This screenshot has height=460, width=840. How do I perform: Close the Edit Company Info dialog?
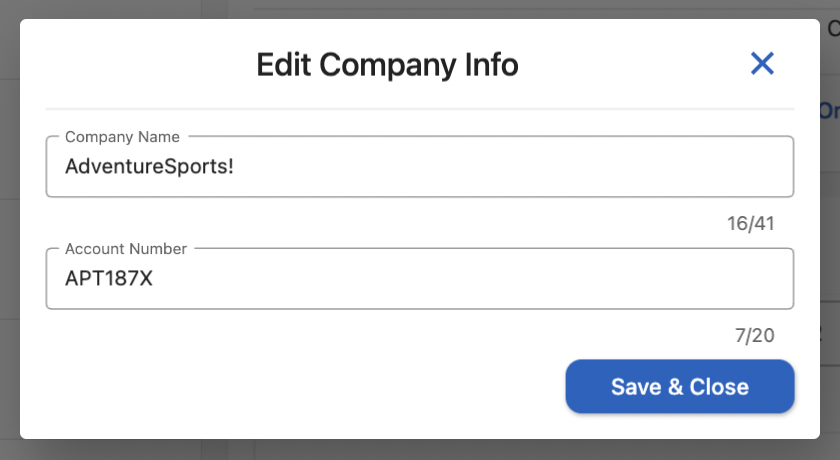[x=762, y=64]
